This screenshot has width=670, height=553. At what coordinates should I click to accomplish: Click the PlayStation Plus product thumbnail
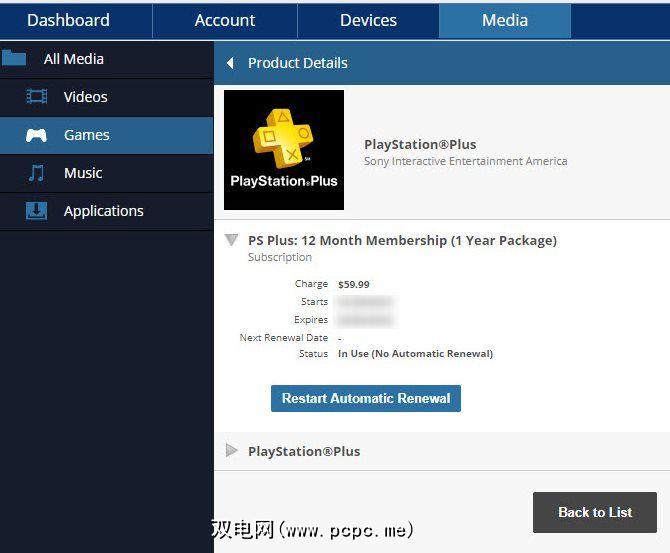[284, 150]
